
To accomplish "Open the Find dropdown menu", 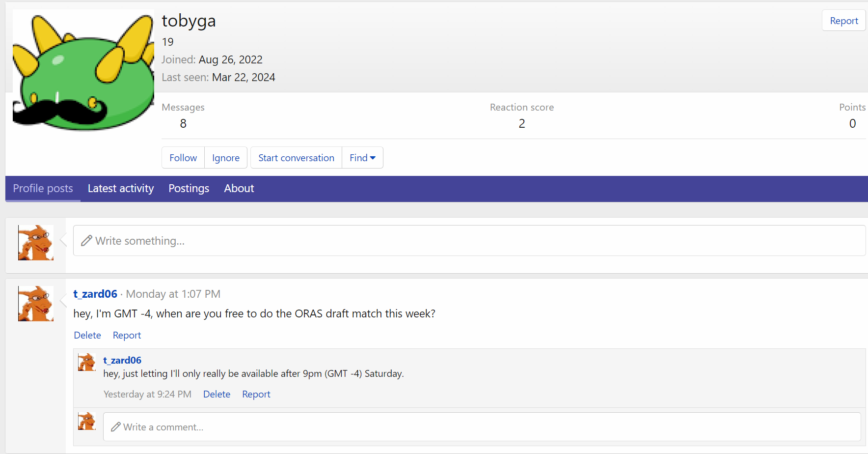I will click(x=362, y=158).
